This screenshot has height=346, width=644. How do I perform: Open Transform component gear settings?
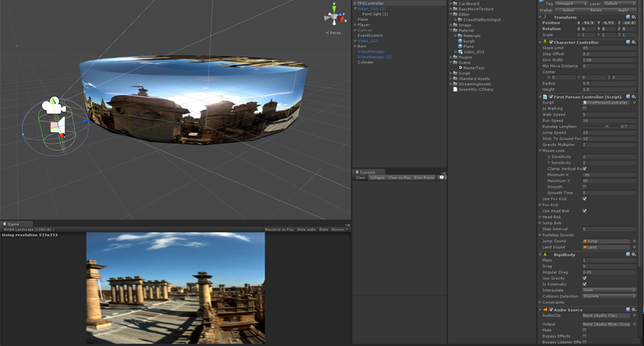tap(634, 17)
